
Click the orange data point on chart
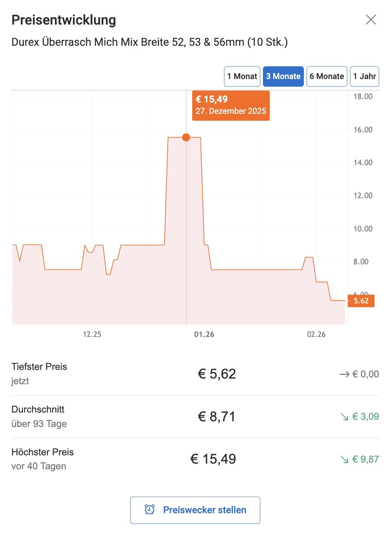186,137
